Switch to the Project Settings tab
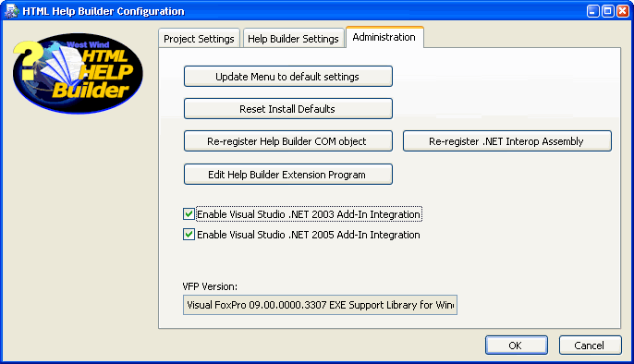The image size is (634, 364). click(199, 39)
